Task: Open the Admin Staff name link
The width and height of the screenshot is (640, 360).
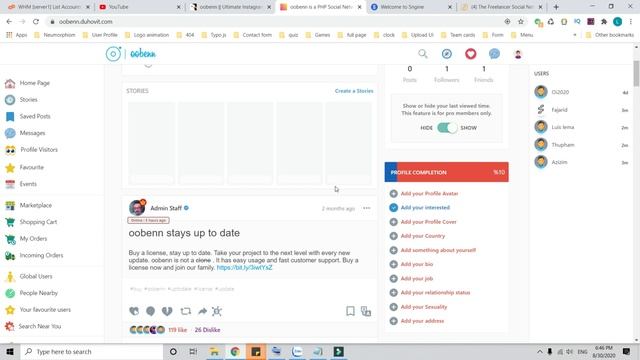Action: pos(166,208)
